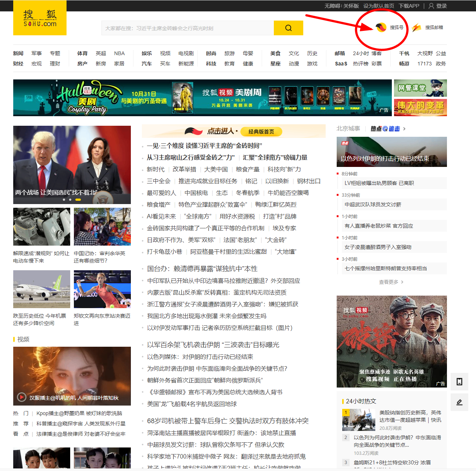Screen dimensions: 476x471
Task: Open 68岁司机被带上警车后身亡 headline
Action: pyautogui.click(x=228, y=421)
